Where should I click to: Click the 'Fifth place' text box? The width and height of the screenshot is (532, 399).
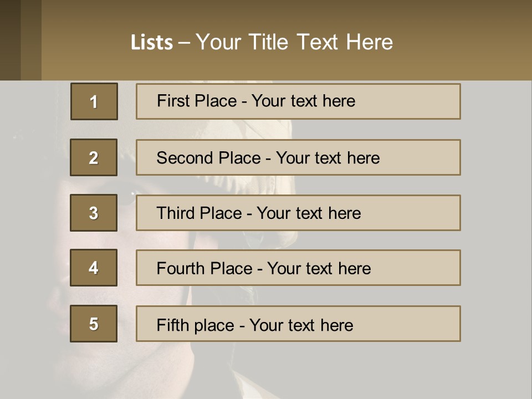(x=298, y=324)
